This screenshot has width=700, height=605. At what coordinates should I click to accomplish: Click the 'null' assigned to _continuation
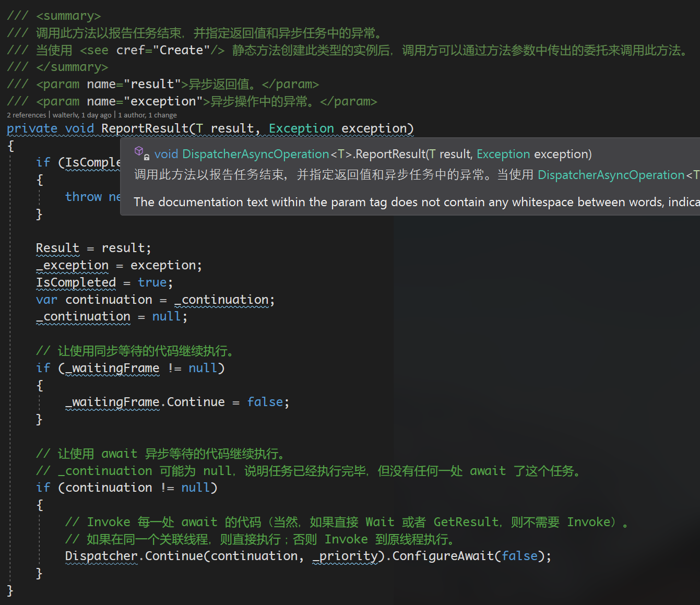coord(167,316)
